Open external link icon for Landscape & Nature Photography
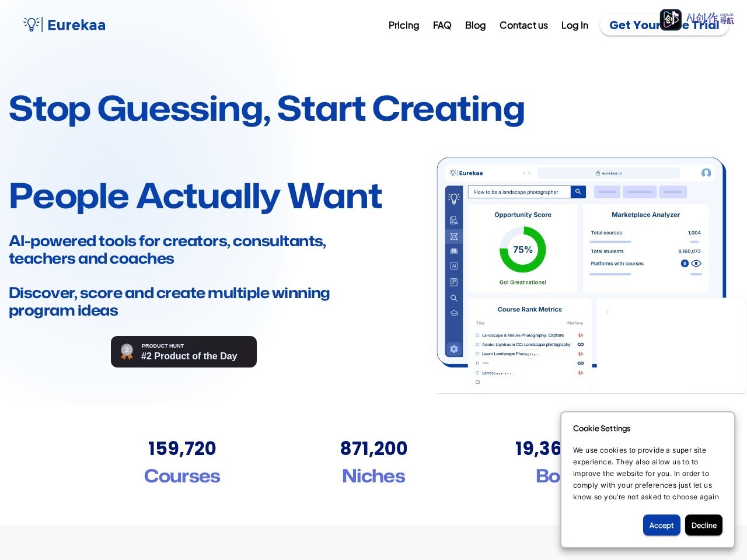The image size is (747, 560). (x=477, y=335)
